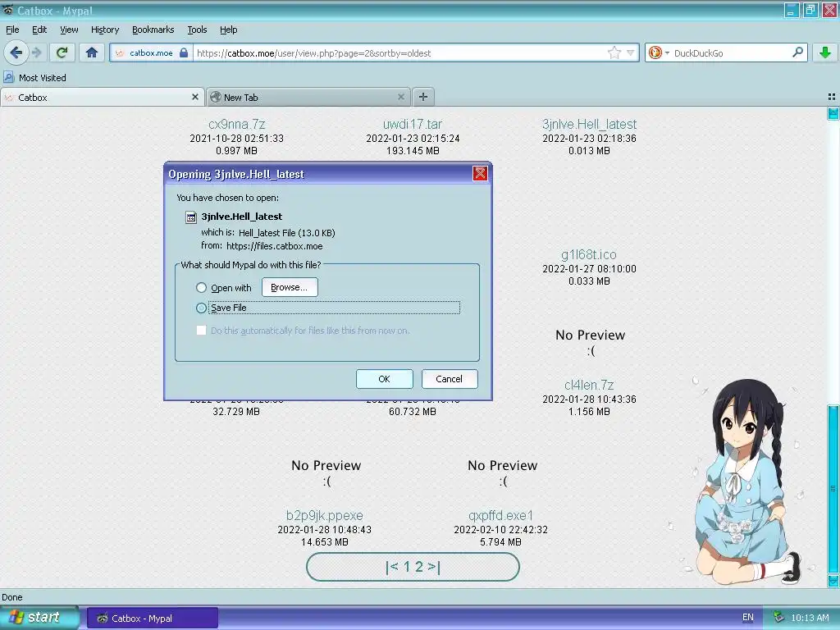This screenshot has width=840, height=630.
Task: Close the Catbox tab
Action: click(x=195, y=97)
